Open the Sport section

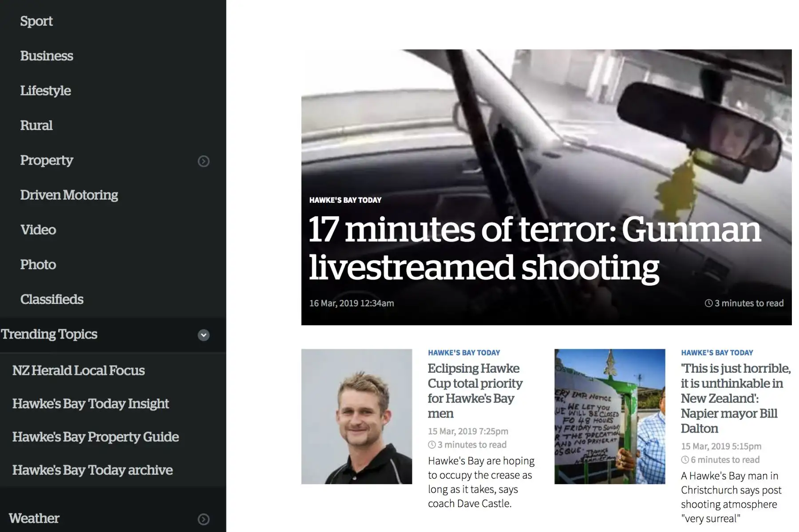(36, 21)
